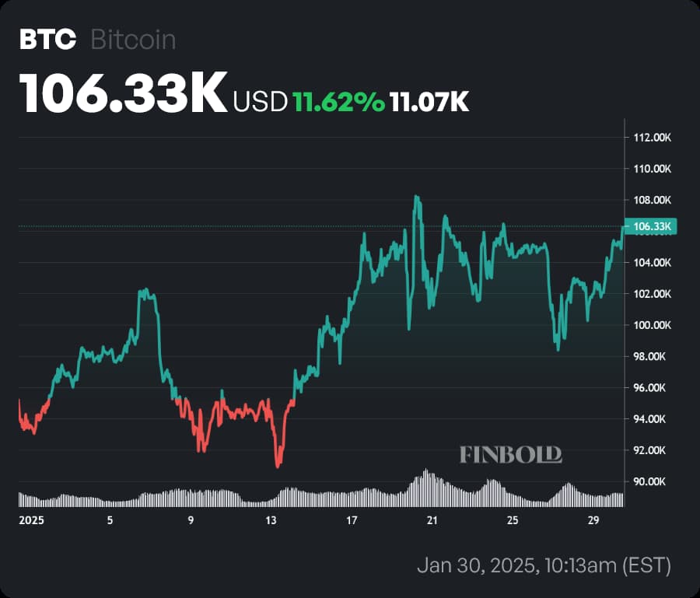Click date 13 on the time axis
Image resolution: width=700 pixels, height=598 pixels.
271,520
